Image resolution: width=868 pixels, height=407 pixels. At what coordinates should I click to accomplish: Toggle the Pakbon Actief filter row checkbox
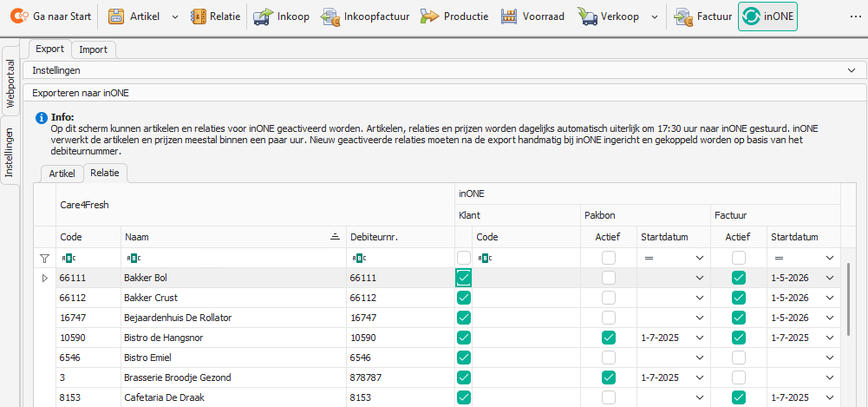609,258
